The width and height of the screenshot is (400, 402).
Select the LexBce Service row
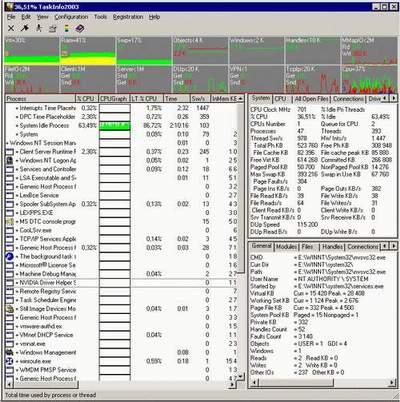tap(122, 195)
